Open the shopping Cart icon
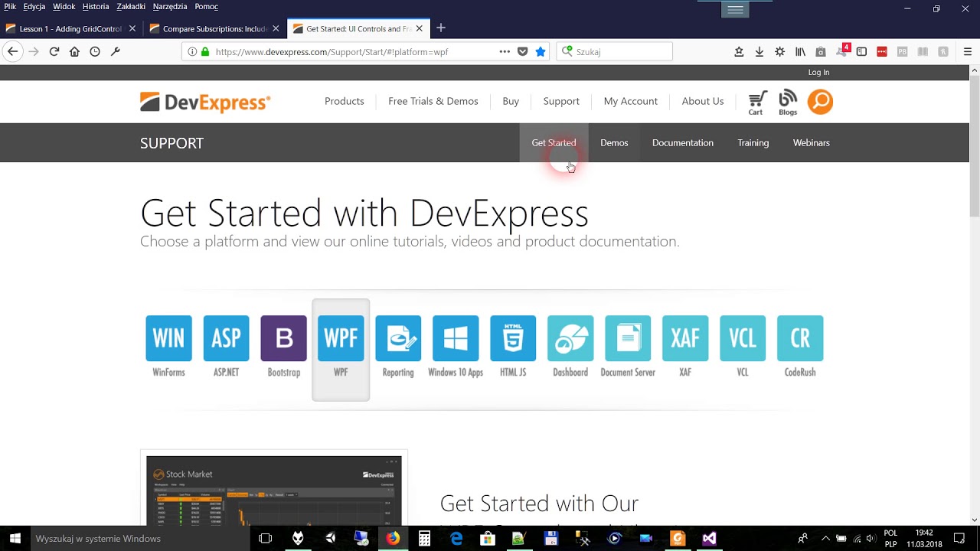The height and width of the screenshot is (551, 980). pyautogui.click(x=756, y=103)
